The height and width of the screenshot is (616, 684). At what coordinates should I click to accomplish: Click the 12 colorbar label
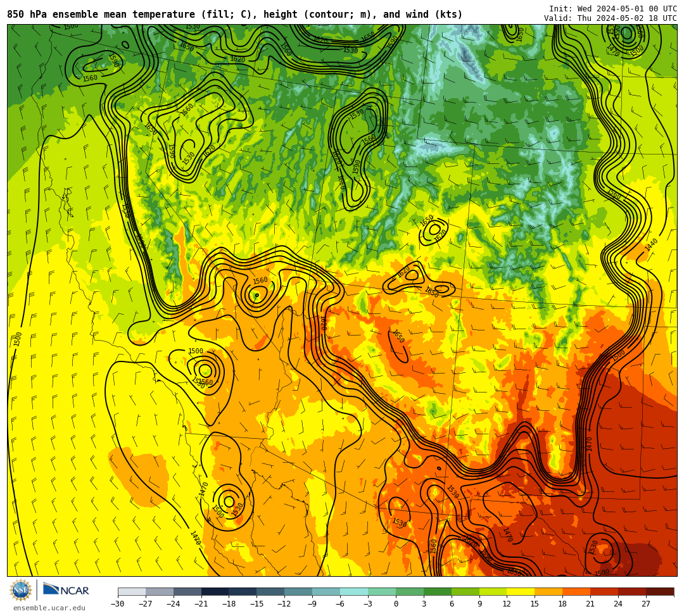[507, 604]
